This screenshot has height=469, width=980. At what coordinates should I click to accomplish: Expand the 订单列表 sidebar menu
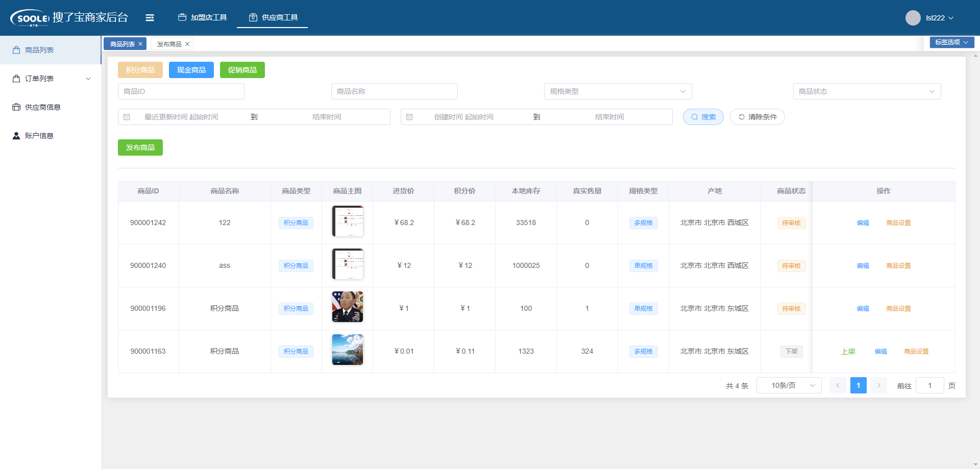(51, 79)
